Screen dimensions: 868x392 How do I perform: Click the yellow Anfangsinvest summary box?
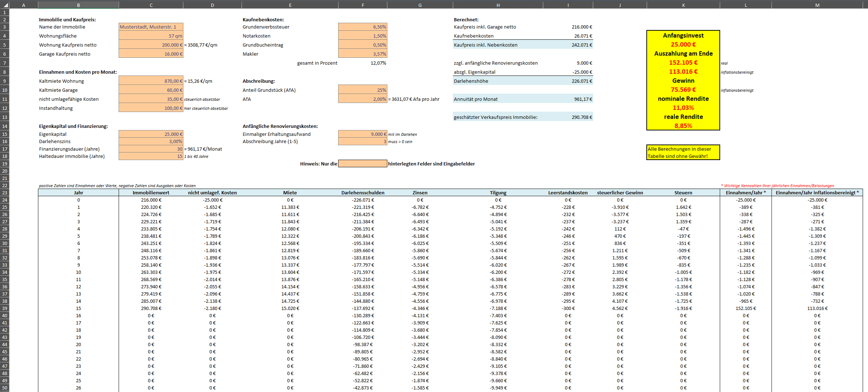coord(683,80)
